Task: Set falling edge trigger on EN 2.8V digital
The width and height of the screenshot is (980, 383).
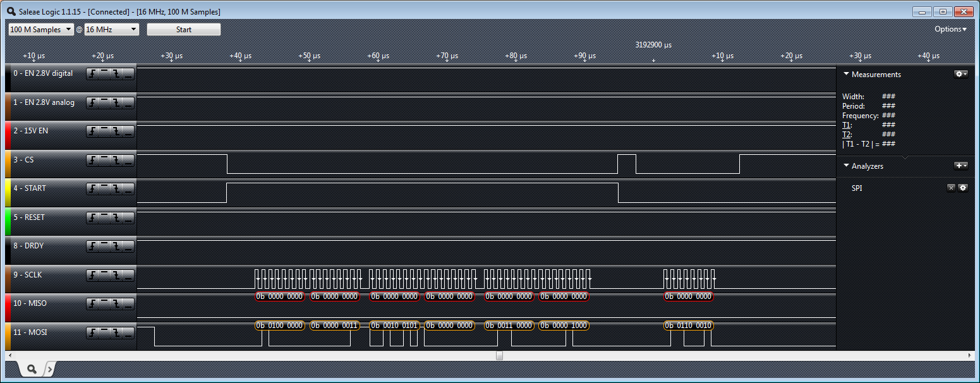Action: (116, 74)
